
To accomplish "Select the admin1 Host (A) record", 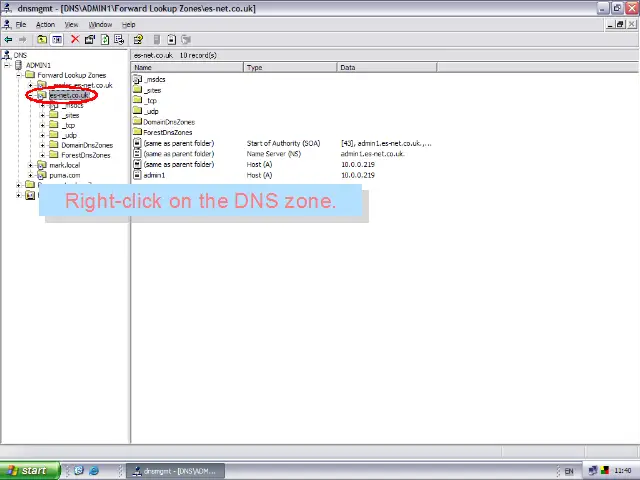I will 154,175.
